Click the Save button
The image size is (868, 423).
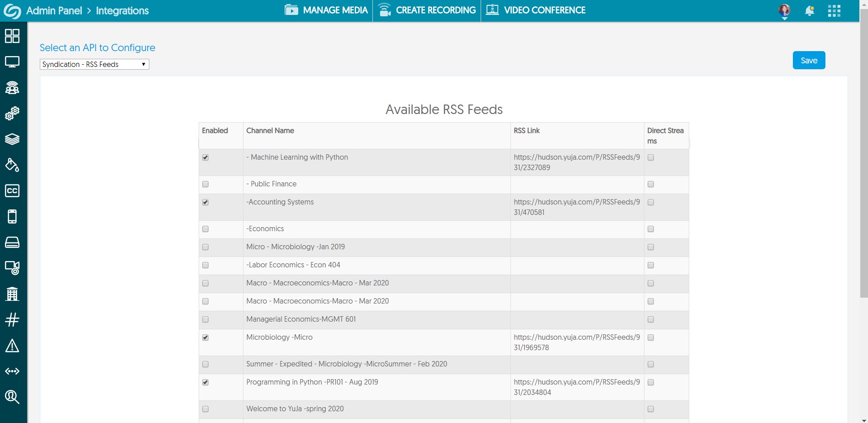click(x=809, y=60)
